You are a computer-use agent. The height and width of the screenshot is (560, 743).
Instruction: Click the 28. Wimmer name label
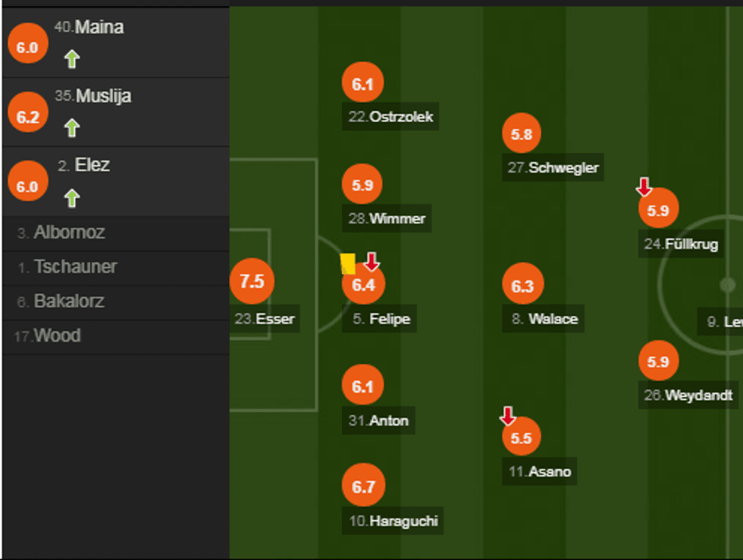coord(387,219)
